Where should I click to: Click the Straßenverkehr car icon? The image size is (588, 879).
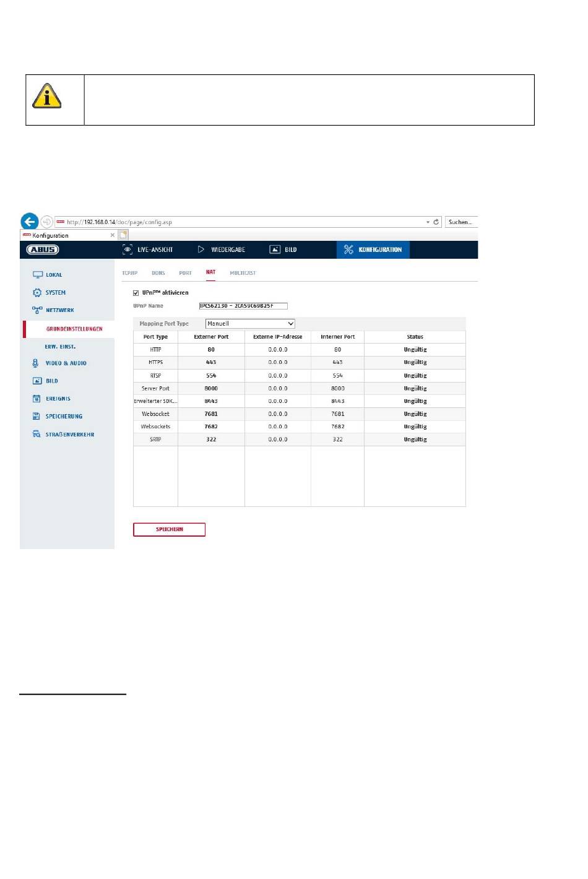pos(37,435)
